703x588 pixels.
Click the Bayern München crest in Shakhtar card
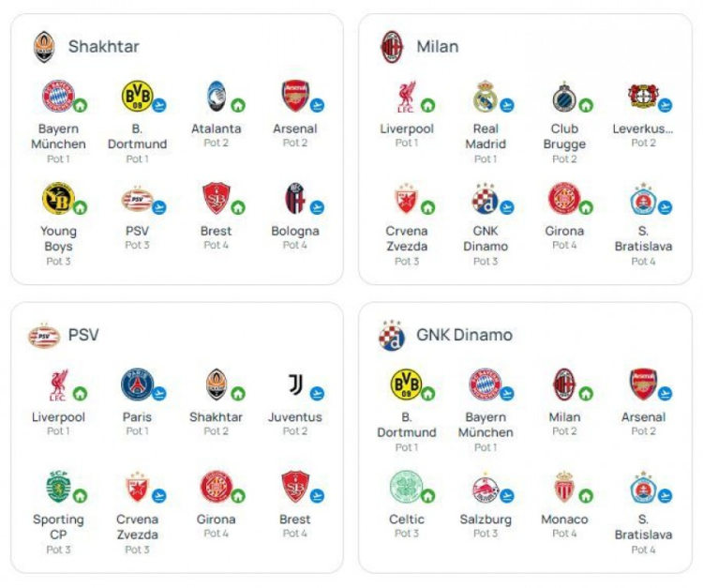(x=55, y=96)
